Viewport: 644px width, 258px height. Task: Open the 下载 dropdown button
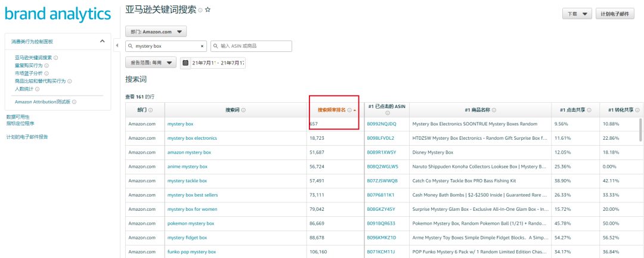pyautogui.click(x=577, y=14)
